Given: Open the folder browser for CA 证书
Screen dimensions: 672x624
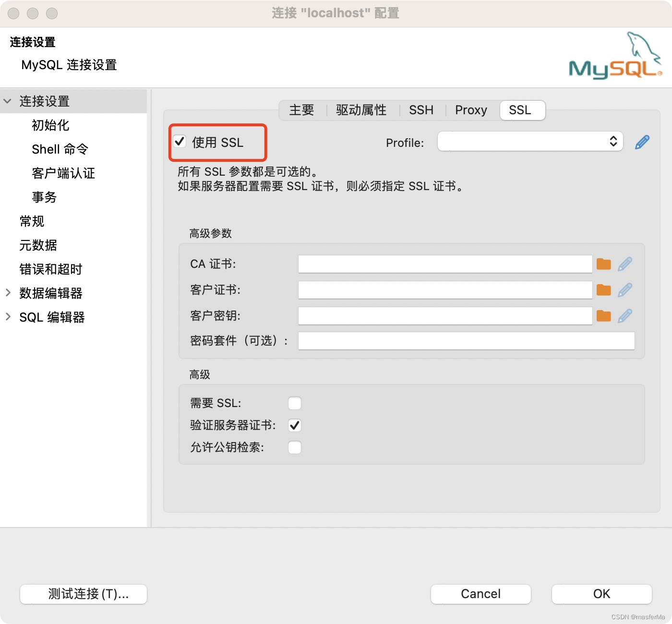Looking at the screenshot, I should tap(603, 264).
